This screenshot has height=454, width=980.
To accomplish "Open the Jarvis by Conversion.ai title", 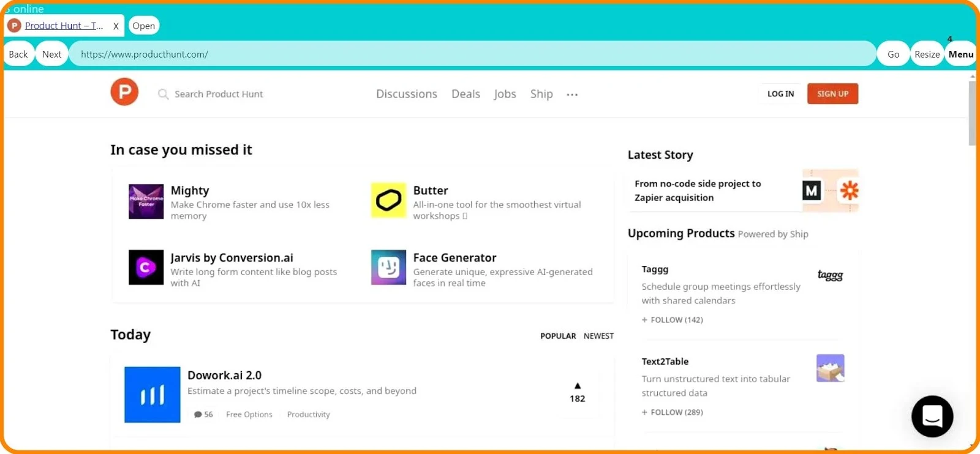I will pos(232,258).
